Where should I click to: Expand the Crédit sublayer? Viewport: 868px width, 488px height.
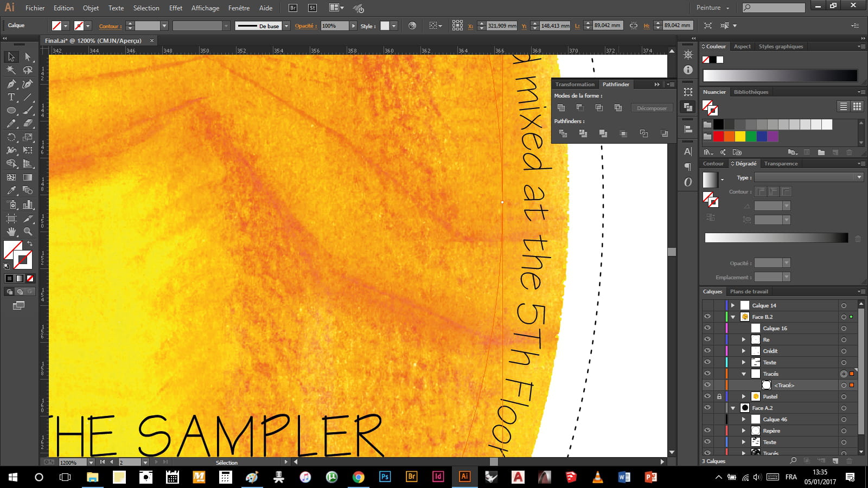[x=744, y=351]
